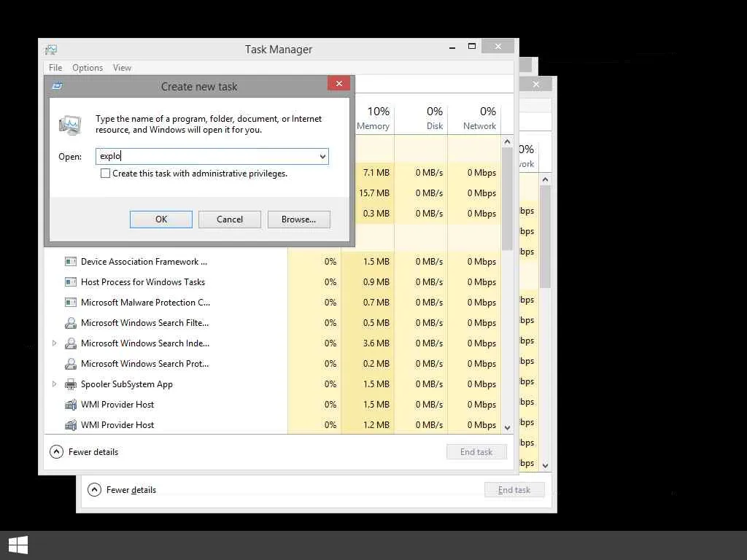Screen dimensions: 747x560
Task: Click the Run monitor icon beside instructions
Action: tap(70, 125)
